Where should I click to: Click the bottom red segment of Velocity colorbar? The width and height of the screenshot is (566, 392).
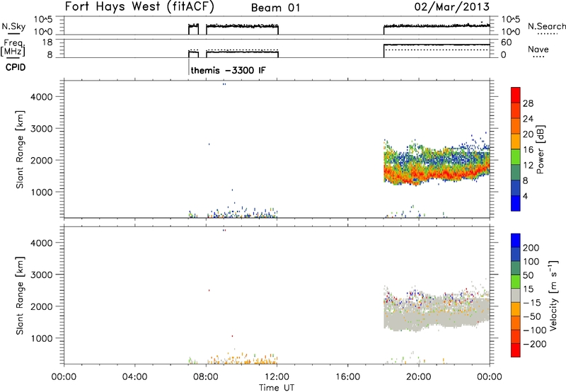pyautogui.click(x=516, y=350)
